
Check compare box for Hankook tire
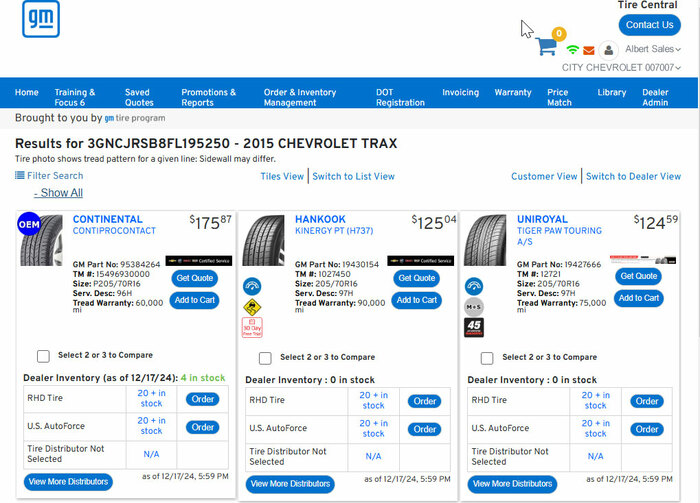(265, 357)
